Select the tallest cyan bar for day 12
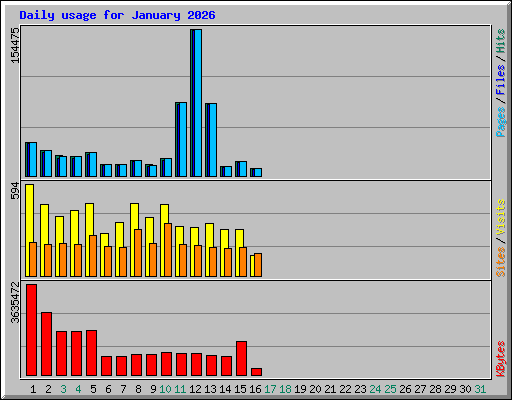The height and width of the screenshot is (400, 512). coord(198,103)
